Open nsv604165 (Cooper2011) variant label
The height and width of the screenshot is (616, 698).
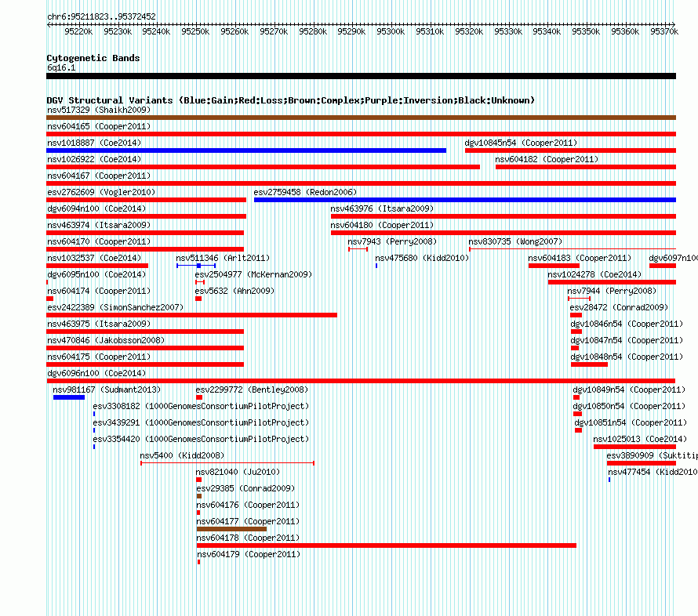click(99, 126)
